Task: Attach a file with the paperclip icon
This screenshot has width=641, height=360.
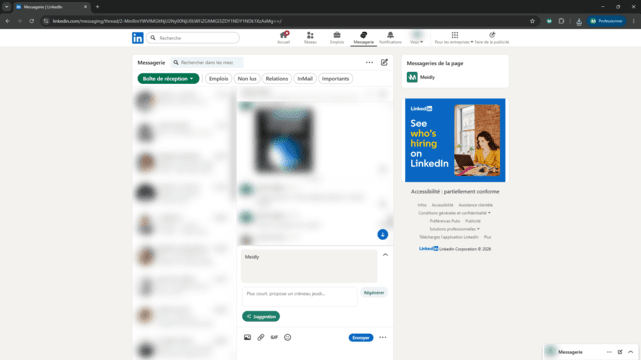Action: click(x=261, y=337)
